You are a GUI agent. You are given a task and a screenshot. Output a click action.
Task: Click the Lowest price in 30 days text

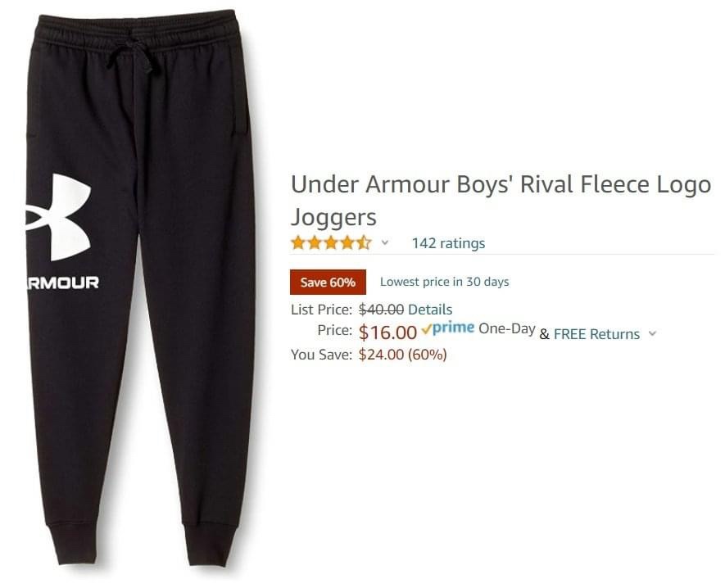pos(444,282)
